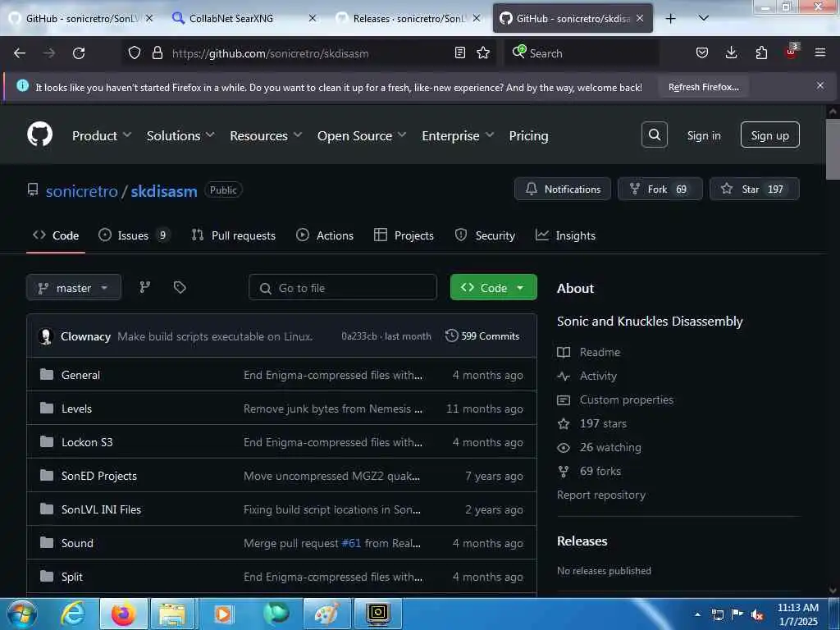Open the tracking protection shield icon

(135, 53)
